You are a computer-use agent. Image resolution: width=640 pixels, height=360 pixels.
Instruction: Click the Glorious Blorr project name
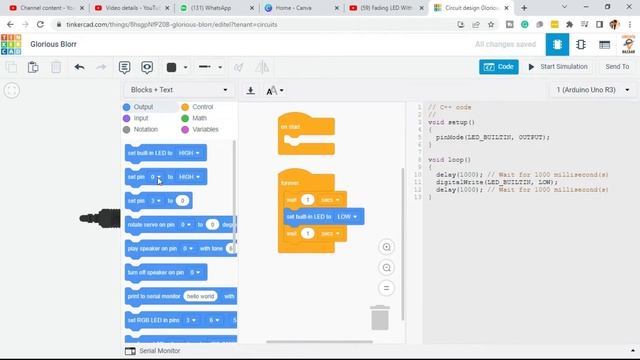pos(53,44)
